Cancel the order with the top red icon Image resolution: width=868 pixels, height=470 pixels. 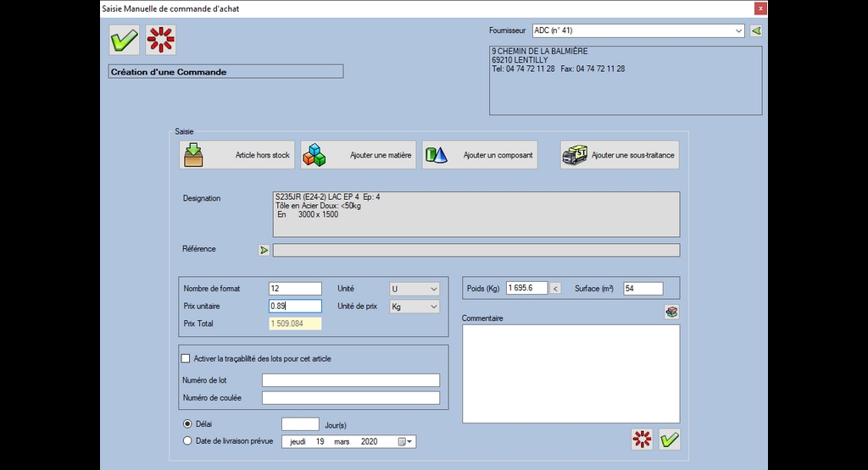pyautogui.click(x=160, y=40)
